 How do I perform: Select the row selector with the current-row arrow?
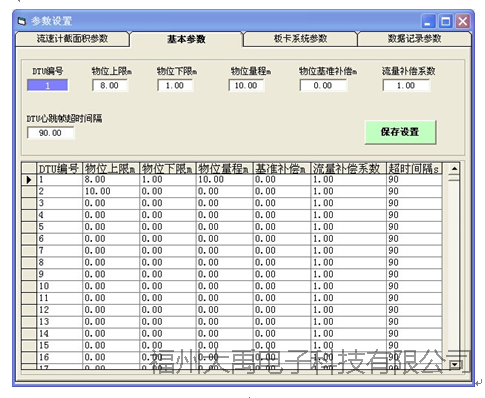(x=29, y=180)
